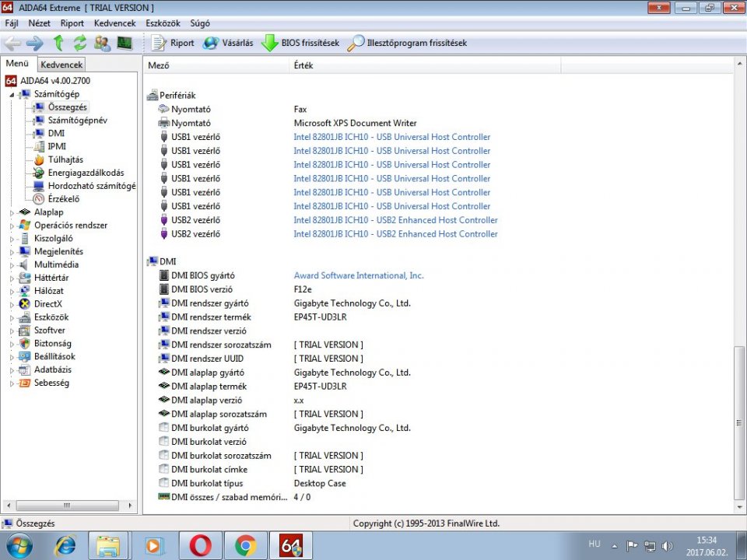747x560 pixels.
Task: Select the DMI rendszer termék row
Action: click(252, 317)
